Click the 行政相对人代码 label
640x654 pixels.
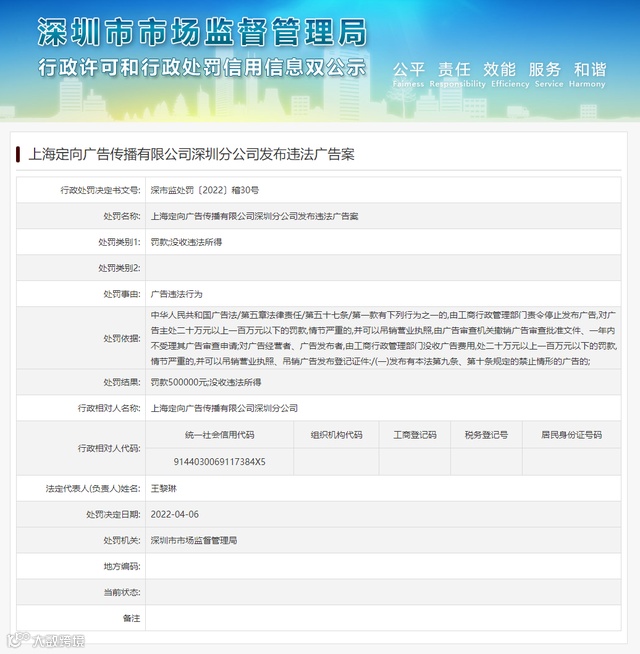(109, 448)
